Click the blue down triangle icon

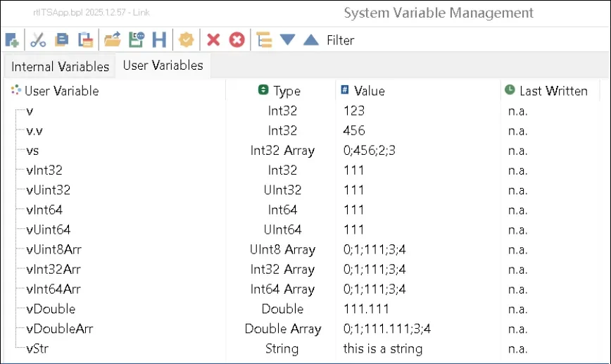(287, 40)
